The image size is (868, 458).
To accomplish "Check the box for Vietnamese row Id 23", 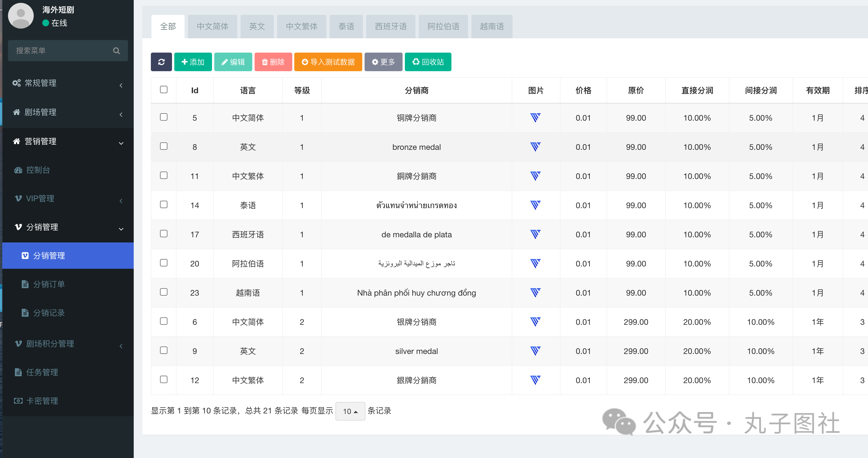I will pyautogui.click(x=164, y=292).
